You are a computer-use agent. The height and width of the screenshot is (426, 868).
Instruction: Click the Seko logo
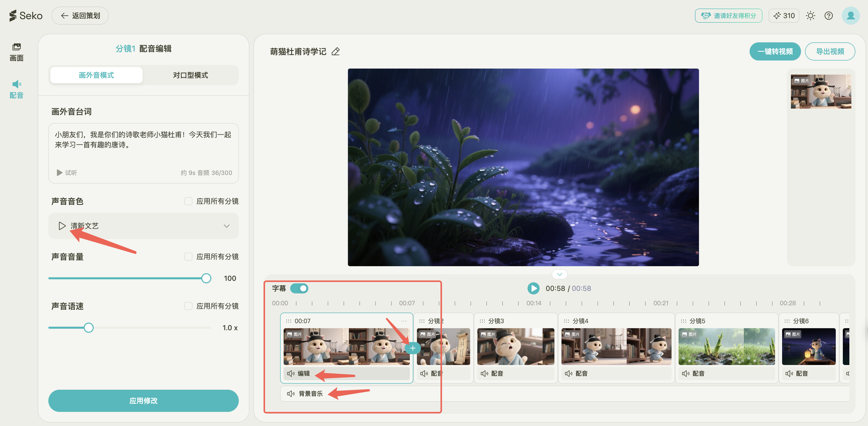[x=26, y=16]
